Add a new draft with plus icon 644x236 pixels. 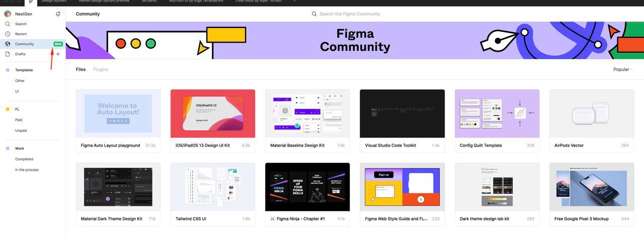point(58,54)
